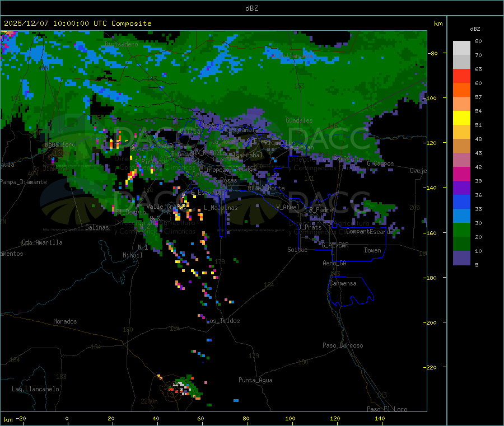Select the -220 vertical axis value
The height and width of the screenshot is (426, 504).
[431, 368]
